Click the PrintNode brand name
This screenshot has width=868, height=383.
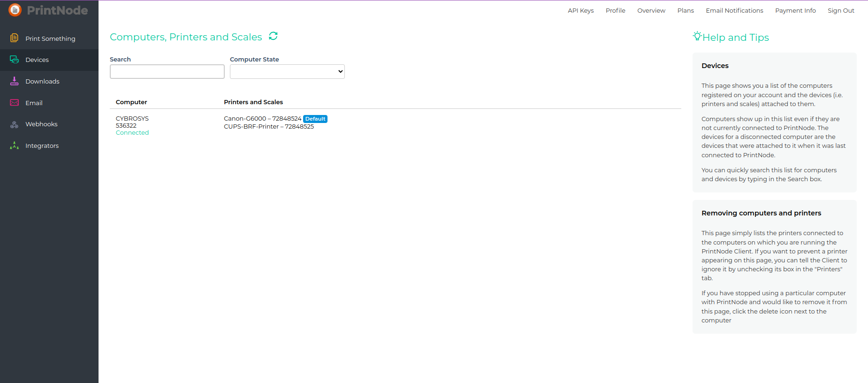click(57, 10)
